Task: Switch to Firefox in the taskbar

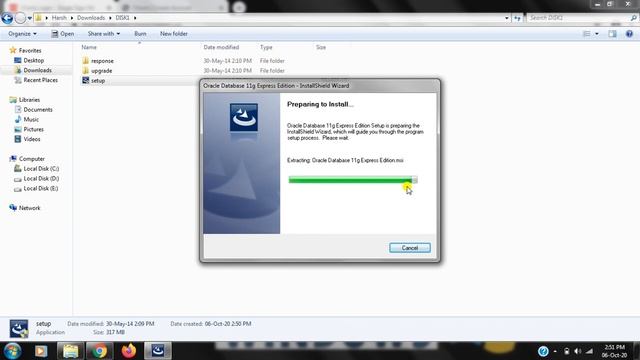Action: (129, 351)
